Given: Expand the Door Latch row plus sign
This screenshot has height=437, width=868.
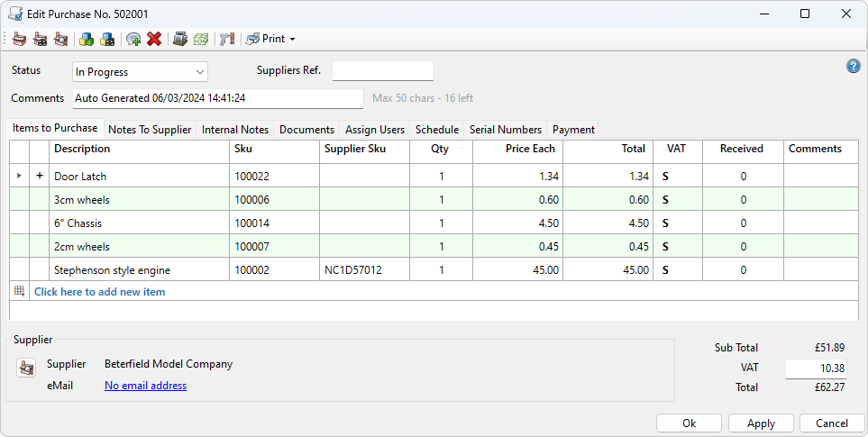Looking at the screenshot, I should [39, 177].
